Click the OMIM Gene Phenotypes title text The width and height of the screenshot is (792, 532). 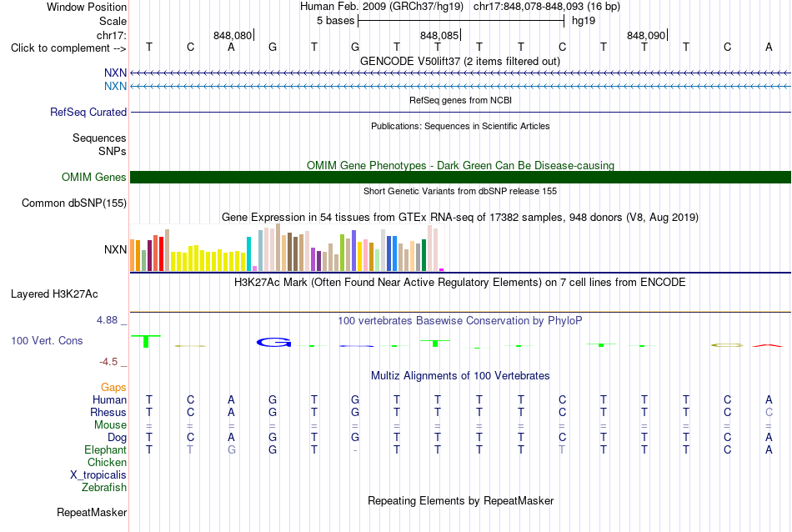click(460, 165)
